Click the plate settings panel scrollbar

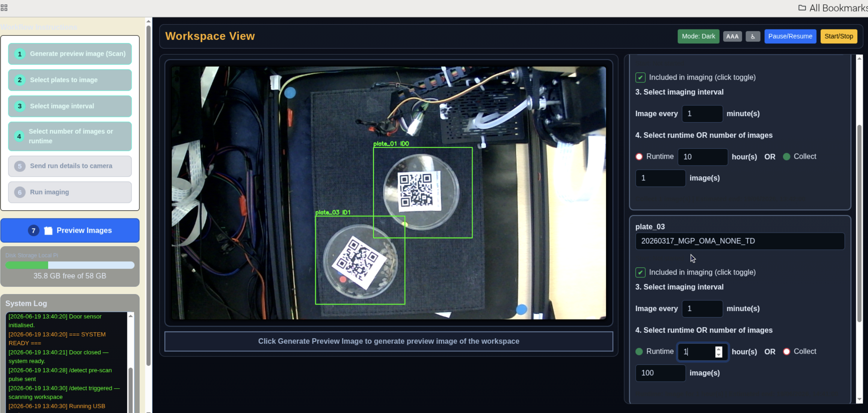(x=859, y=223)
